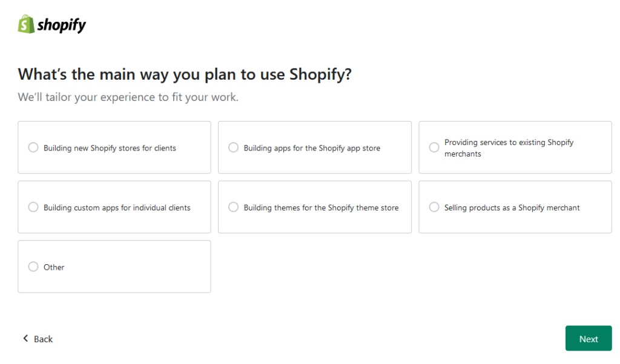Click the 'Building new Shopify stores for clients' label
Screen dimensions: 620x364
coord(110,148)
